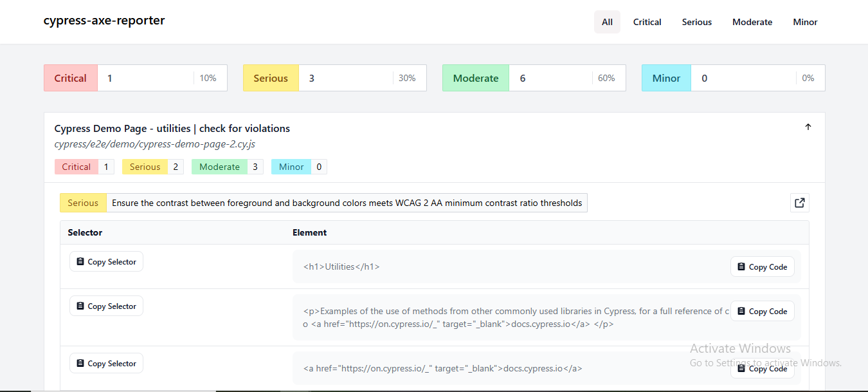The height and width of the screenshot is (392, 868).
Task: Filter by Critical in the top navigation
Action: tap(647, 22)
